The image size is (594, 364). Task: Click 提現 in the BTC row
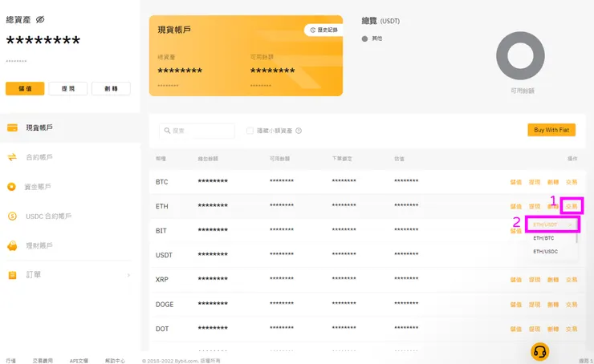535,182
